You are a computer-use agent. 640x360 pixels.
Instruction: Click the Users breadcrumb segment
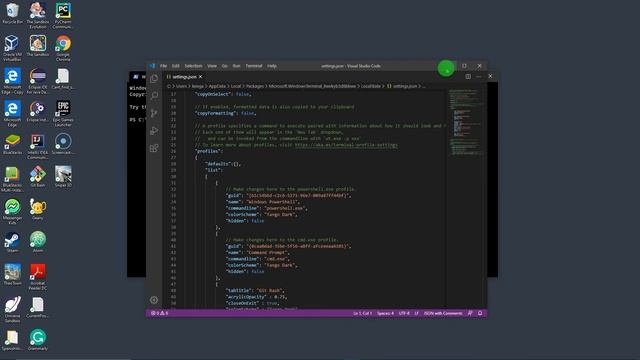click(x=181, y=86)
